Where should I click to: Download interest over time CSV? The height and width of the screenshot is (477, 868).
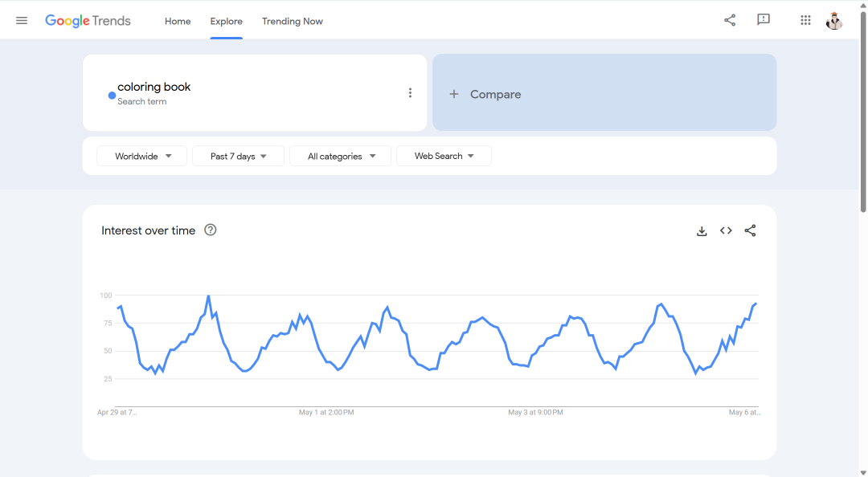pos(702,230)
